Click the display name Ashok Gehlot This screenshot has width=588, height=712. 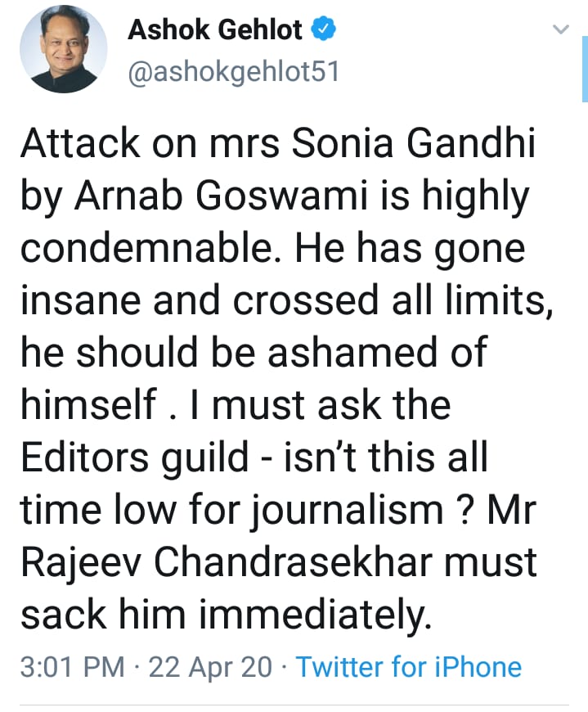point(216,32)
